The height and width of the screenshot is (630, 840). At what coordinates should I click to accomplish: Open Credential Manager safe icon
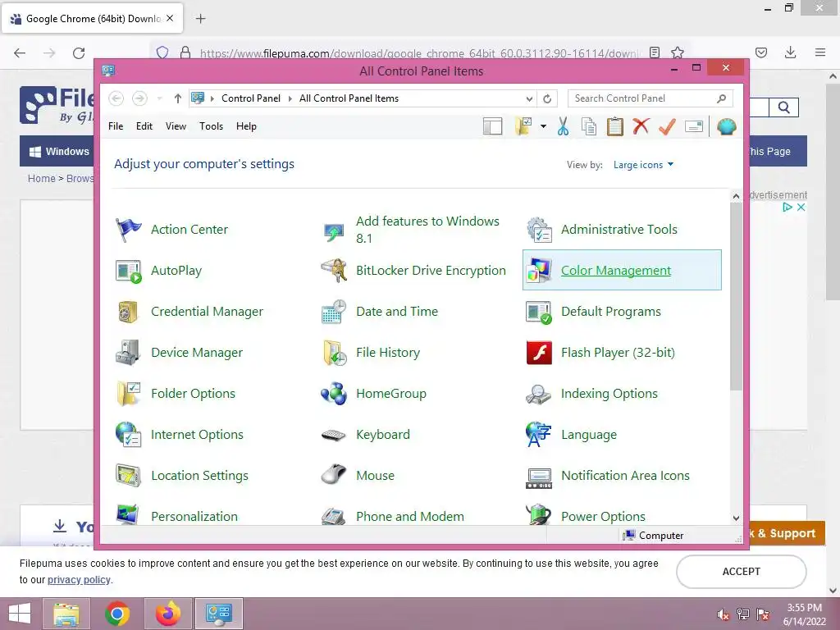128,312
